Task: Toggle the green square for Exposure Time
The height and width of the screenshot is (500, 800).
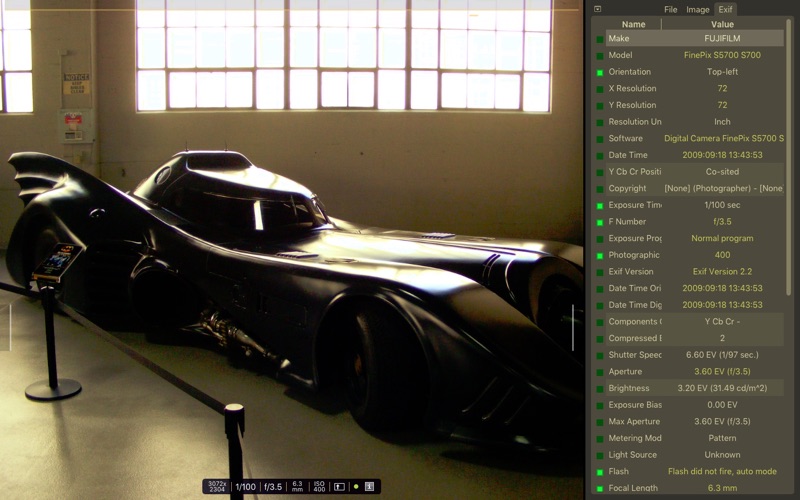Action: 599,206
